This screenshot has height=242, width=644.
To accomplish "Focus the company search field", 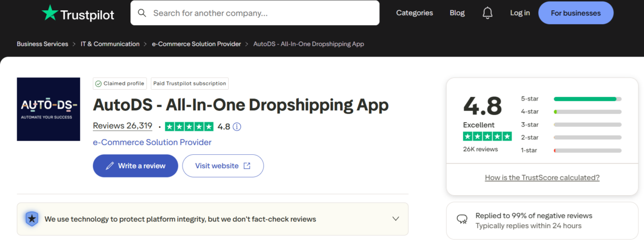I will 255,13.
